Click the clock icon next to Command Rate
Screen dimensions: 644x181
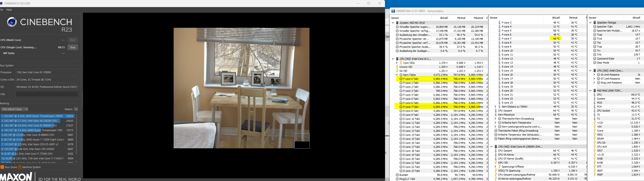[595, 59]
